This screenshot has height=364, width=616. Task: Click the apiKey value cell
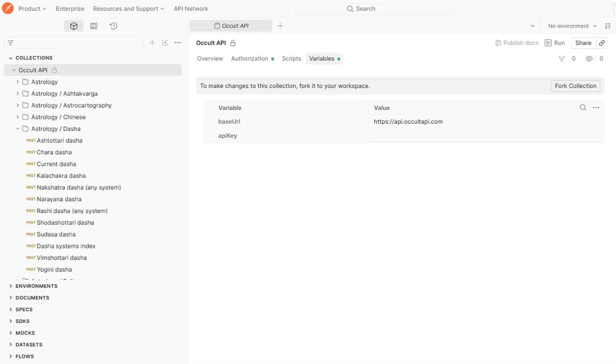tap(485, 136)
